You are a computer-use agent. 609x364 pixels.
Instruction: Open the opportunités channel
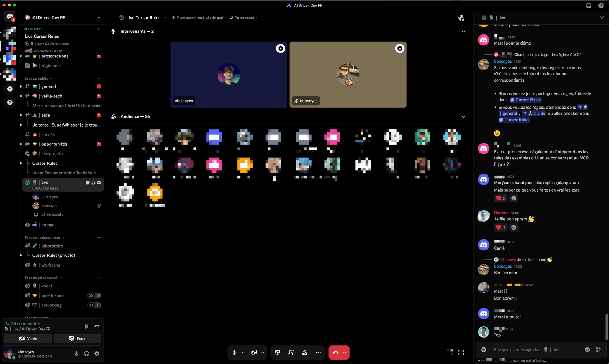[63, 144]
